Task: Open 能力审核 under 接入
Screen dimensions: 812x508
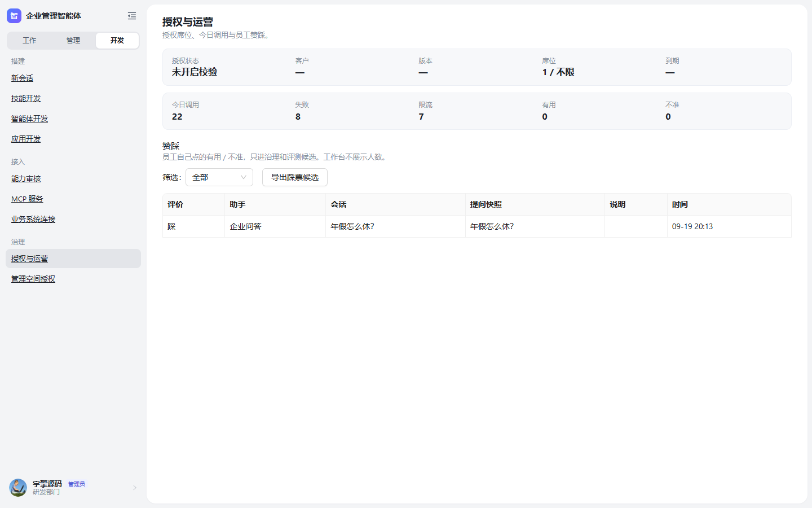Action: pos(26,179)
